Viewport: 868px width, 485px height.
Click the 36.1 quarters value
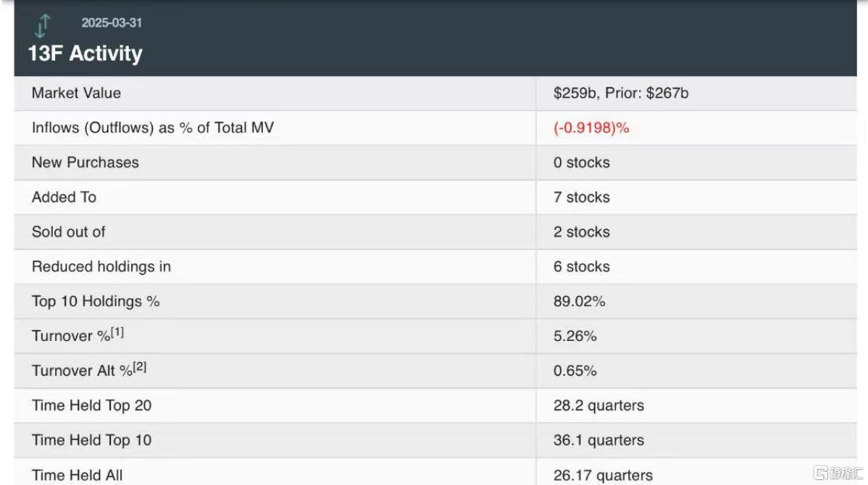[598, 440]
